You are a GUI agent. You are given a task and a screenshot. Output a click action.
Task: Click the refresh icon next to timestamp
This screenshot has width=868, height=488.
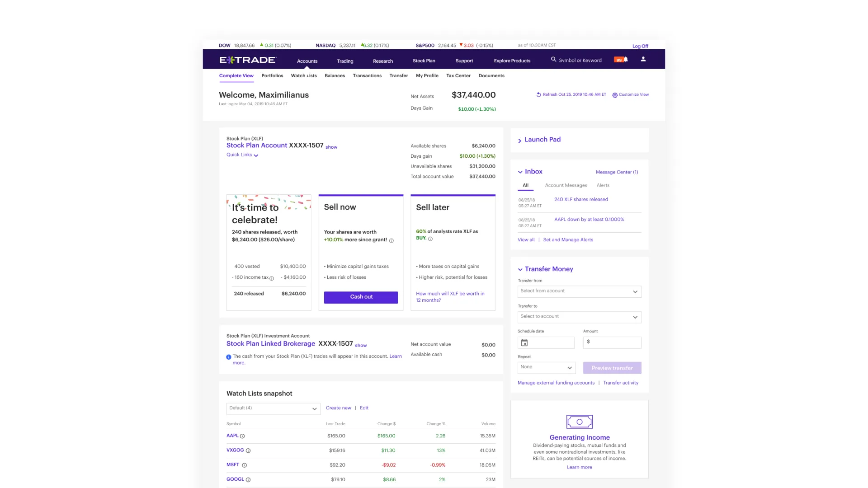click(538, 94)
